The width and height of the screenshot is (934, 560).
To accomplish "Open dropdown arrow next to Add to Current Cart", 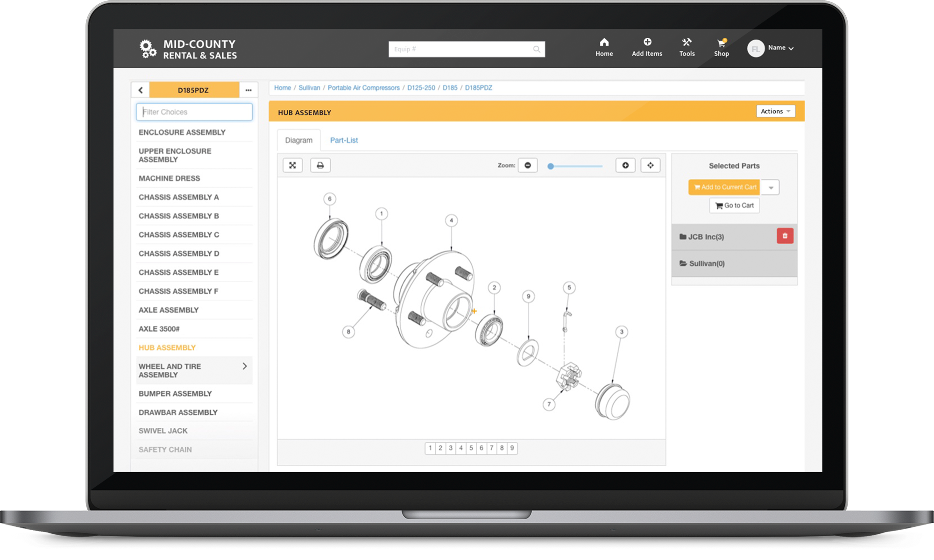I will click(771, 187).
